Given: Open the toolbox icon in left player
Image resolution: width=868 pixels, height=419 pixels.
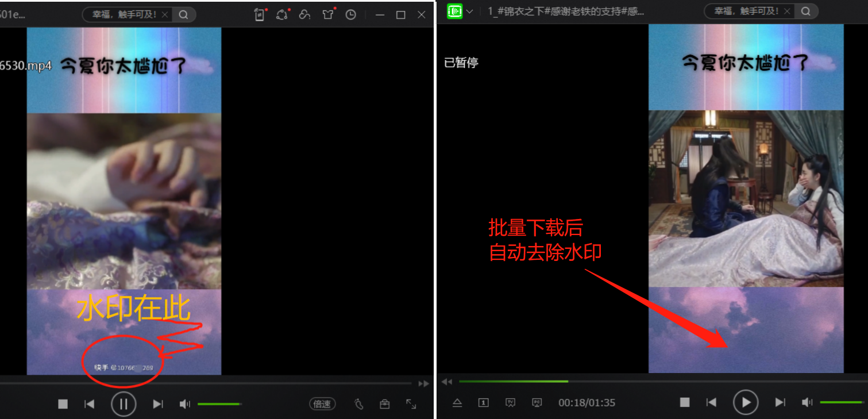Looking at the screenshot, I should (385, 404).
